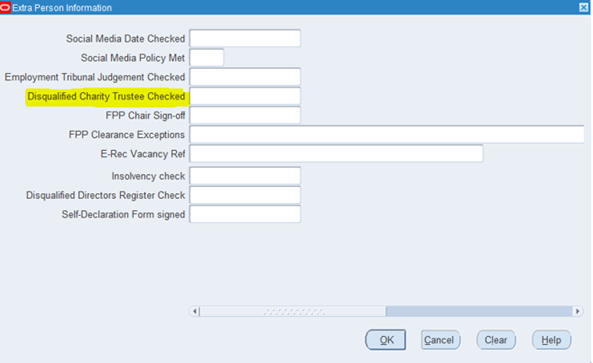Select the Disqualified Directors Register Check field
The image size is (593, 363).
point(245,195)
